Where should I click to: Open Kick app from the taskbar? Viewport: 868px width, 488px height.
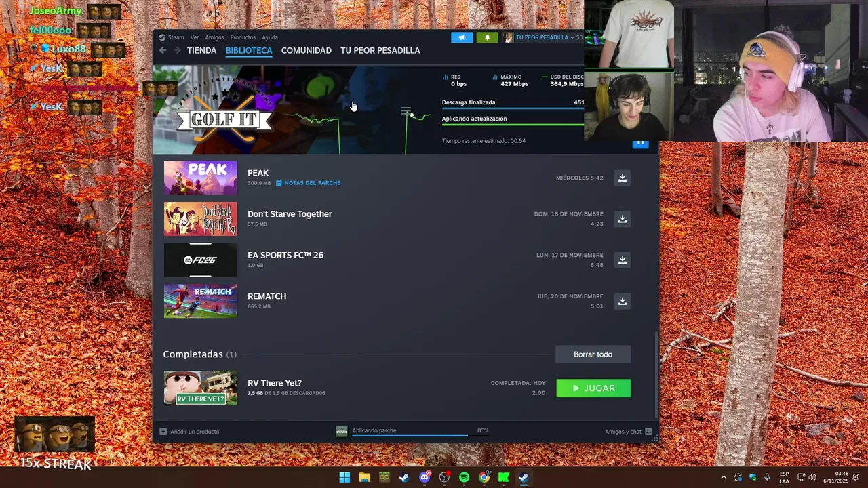(504, 477)
